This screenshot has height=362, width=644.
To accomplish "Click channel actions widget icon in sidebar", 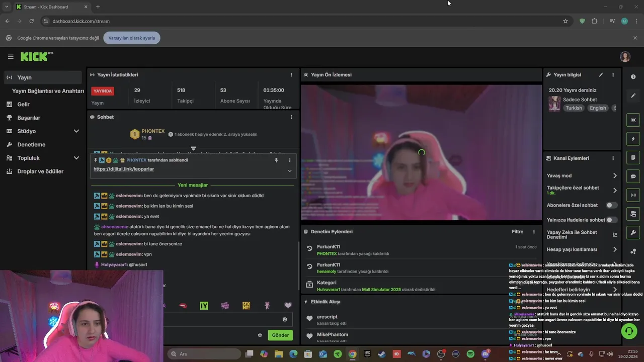I will click(x=633, y=214).
